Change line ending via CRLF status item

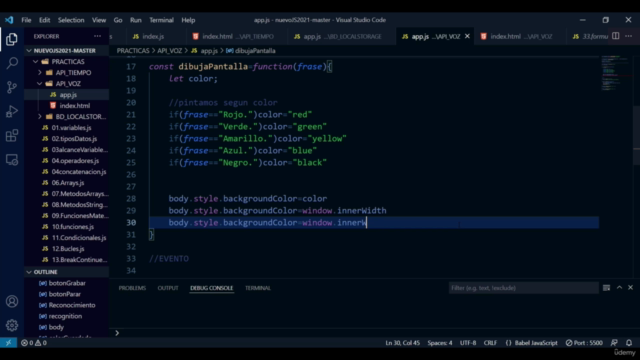click(x=490, y=343)
